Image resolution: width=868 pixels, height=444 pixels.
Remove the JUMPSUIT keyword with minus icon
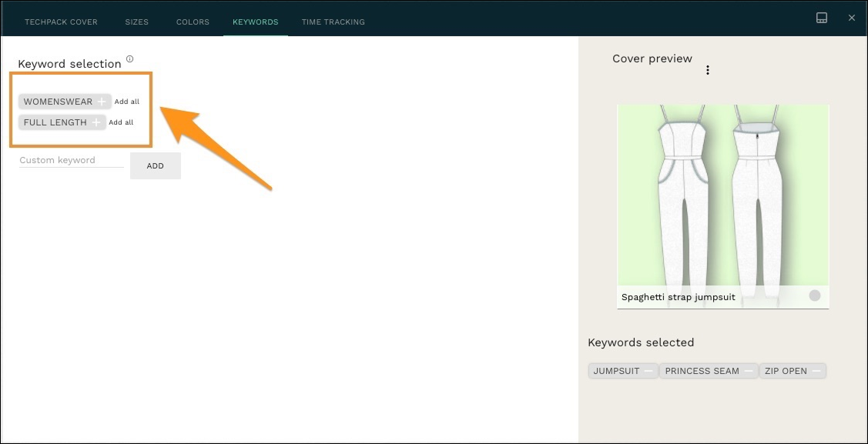point(648,371)
